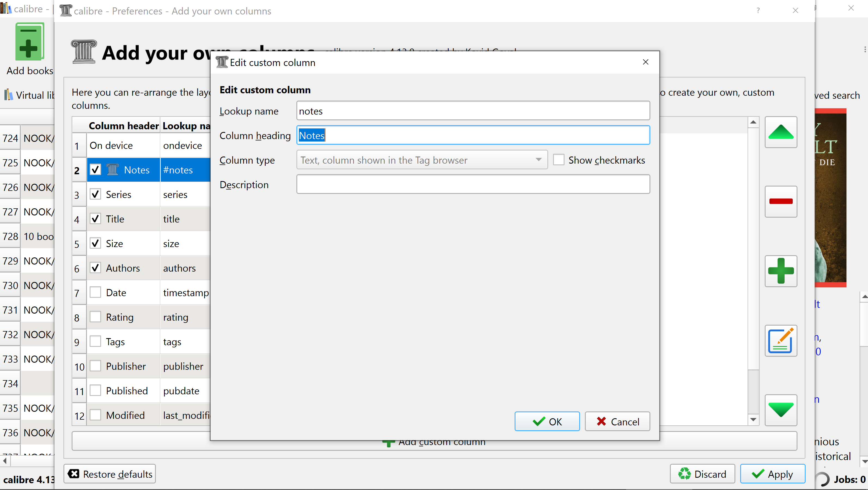The image size is (868, 490).
Task: Click the Virtual library books icon
Action: point(8,95)
